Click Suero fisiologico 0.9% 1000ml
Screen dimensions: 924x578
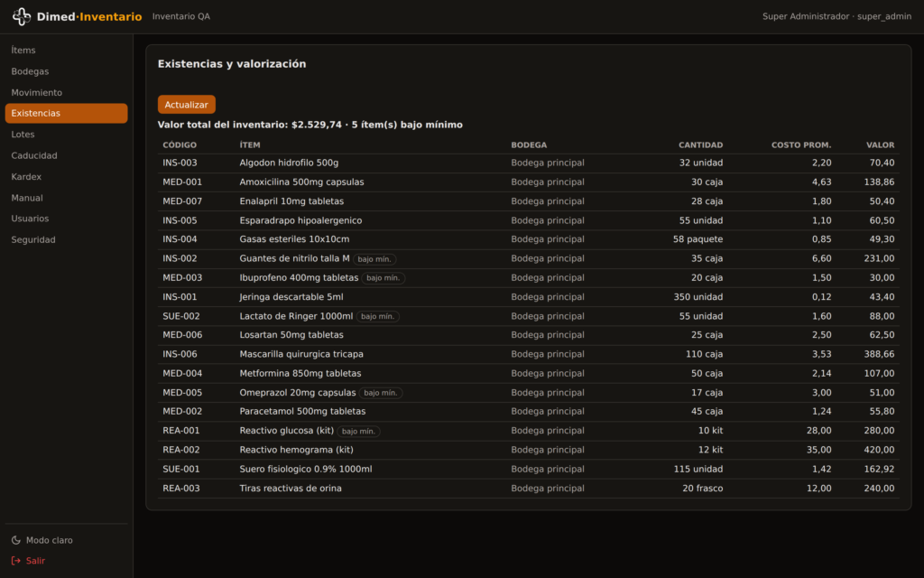[x=305, y=470]
